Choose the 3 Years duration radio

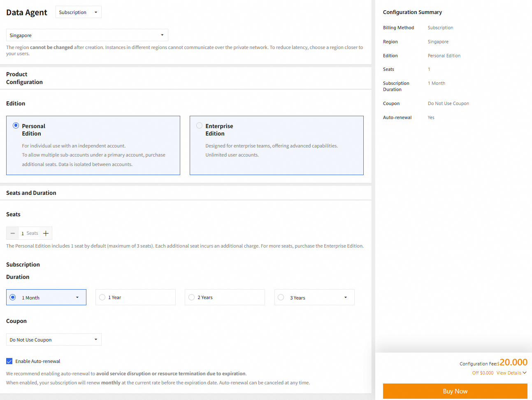coord(281,297)
